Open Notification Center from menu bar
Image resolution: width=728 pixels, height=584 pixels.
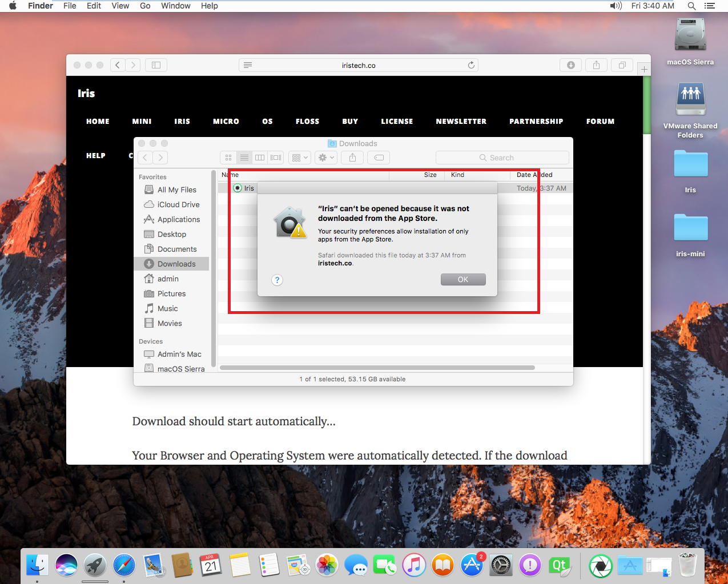pyautogui.click(x=710, y=6)
